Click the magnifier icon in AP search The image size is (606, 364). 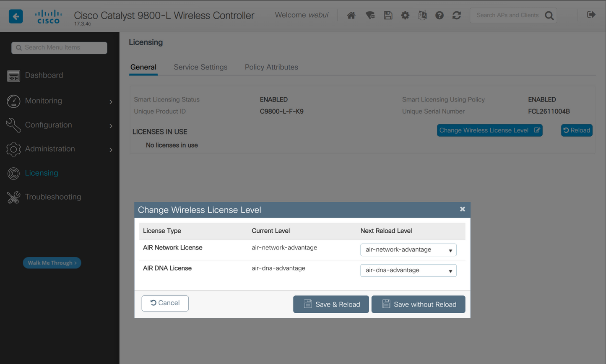549,16
